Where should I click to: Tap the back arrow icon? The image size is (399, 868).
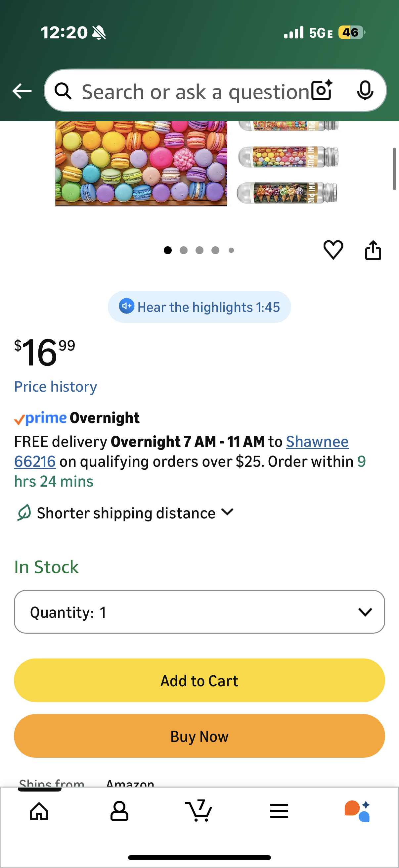[x=22, y=91]
